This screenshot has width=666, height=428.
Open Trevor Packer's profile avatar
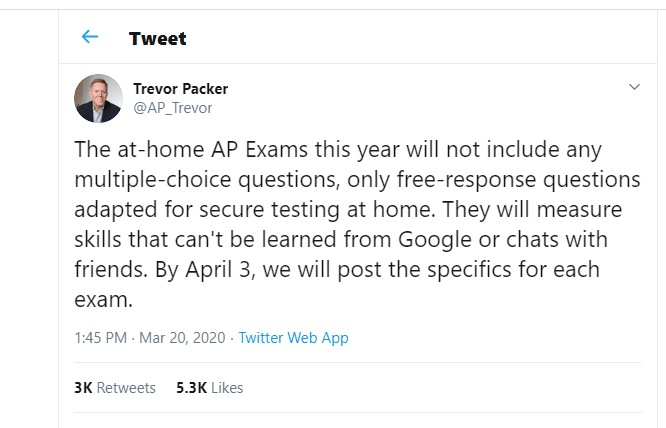click(x=99, y=98)
